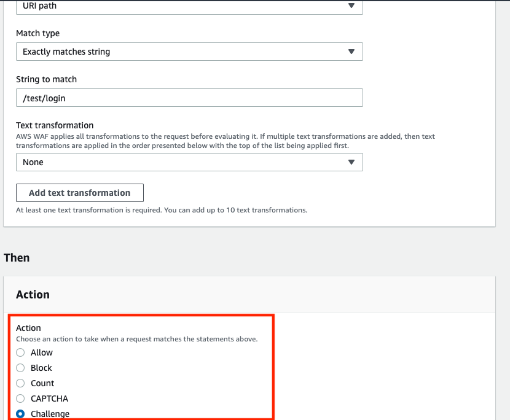Click the selected Challenge radio button
510x420 pixels.
[x=20, y=414]
